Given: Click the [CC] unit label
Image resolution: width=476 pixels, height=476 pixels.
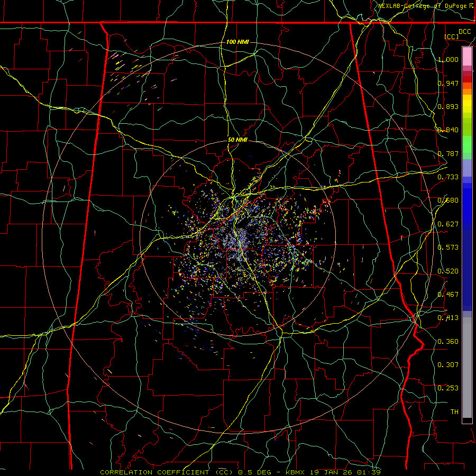Looking at the screenshot, I should (x=452, y=36).
